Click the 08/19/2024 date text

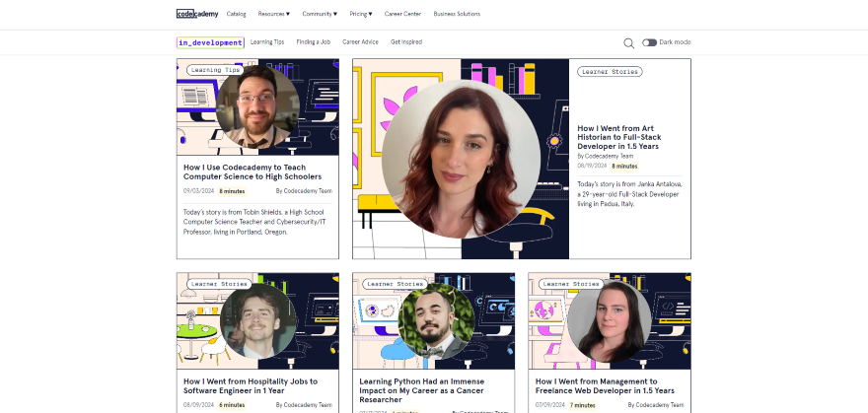click(x=593, y=166)
